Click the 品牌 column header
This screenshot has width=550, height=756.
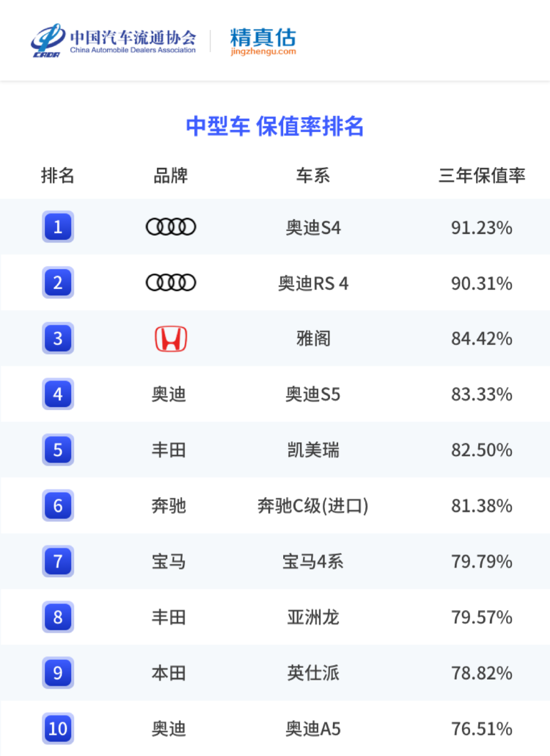(171, 176)
